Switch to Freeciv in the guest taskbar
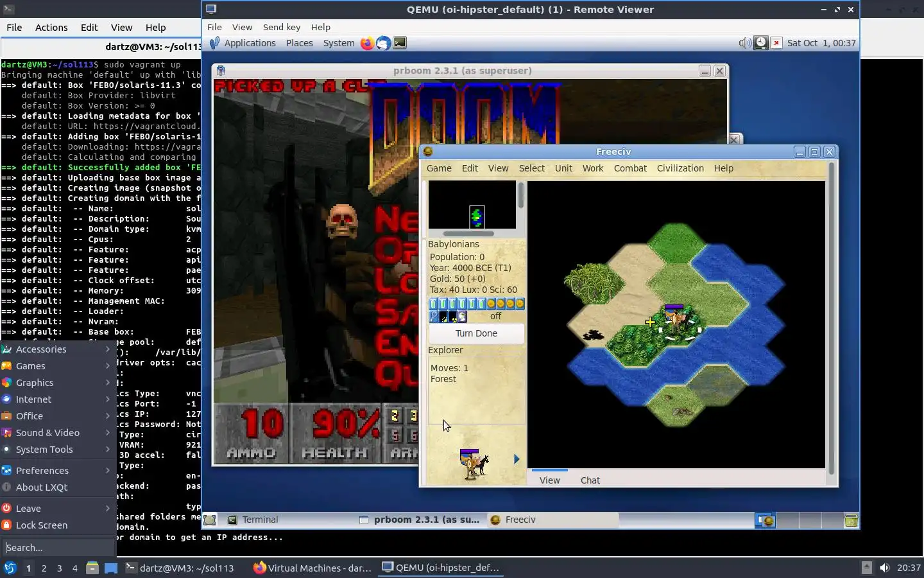This screenshot has width=924, height=578. click(552, 520)
